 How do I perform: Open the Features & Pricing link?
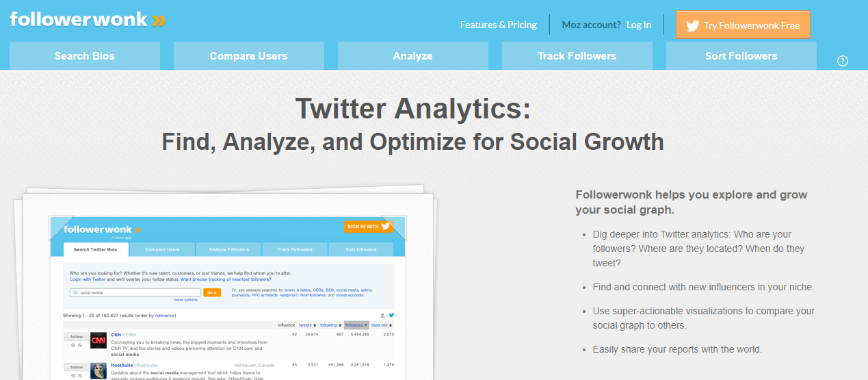pos(499,25)
